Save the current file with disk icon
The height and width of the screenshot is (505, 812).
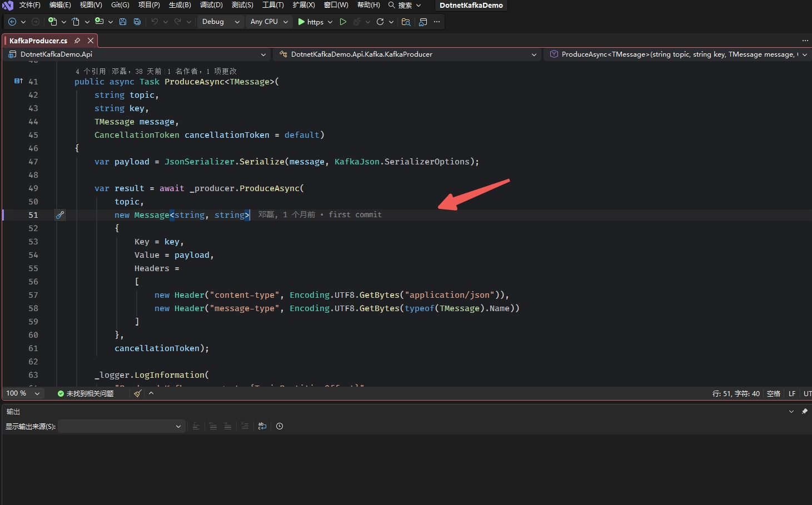coord(123,22)
